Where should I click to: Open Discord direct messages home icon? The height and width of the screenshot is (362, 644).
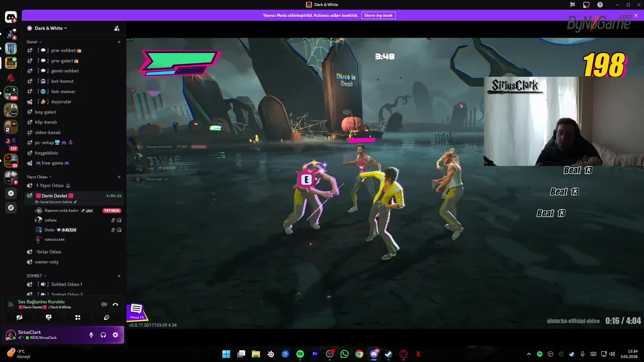click(11, 17)
